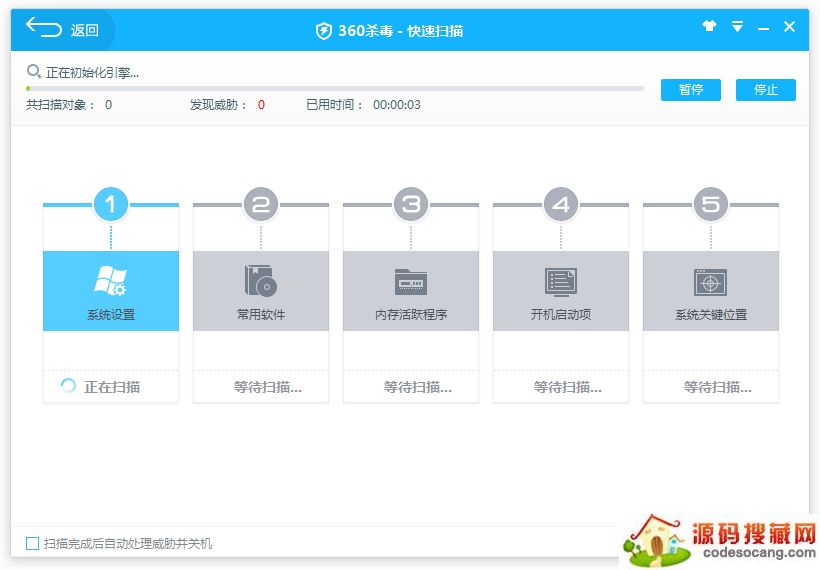Click the scan progress bar
The image size is (820, 570).
click(x=335, y=89)
